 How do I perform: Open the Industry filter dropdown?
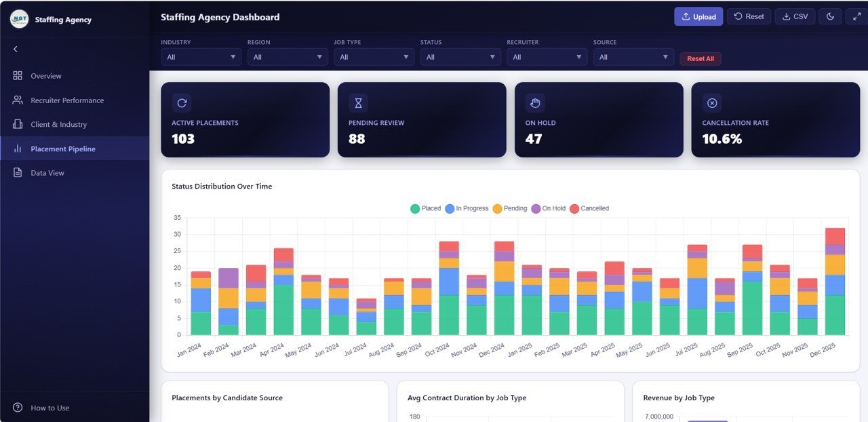tap(201, 57)
